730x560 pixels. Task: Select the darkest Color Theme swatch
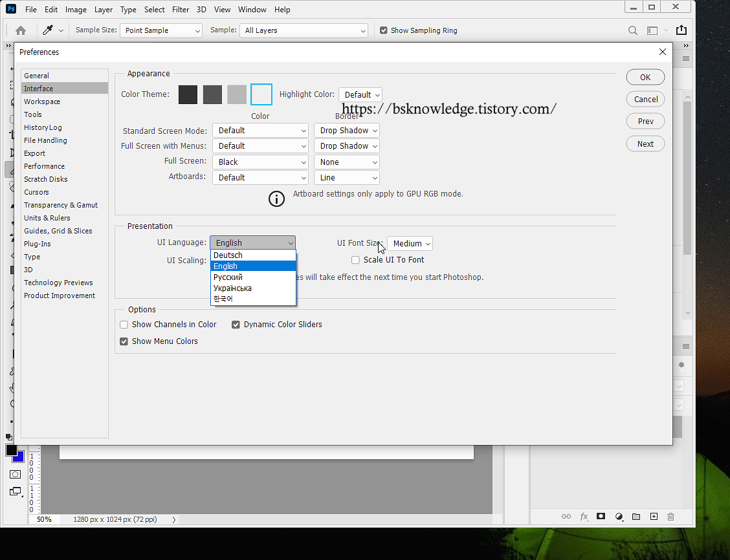click(188, 95)
